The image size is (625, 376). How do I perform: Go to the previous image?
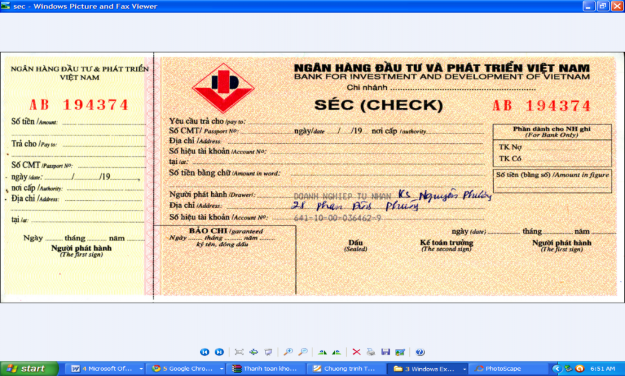pyautogui.click(x=204, y=352)
